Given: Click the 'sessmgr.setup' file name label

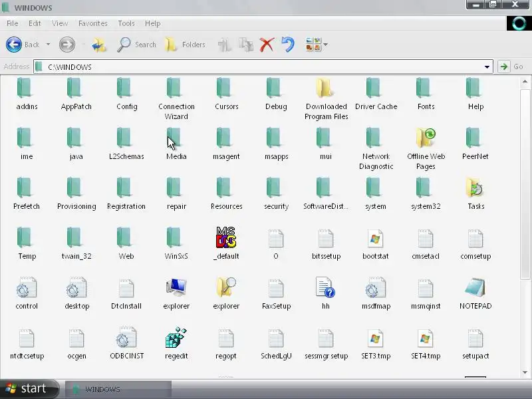Looking at the screenshot, I should pos(326,356).
